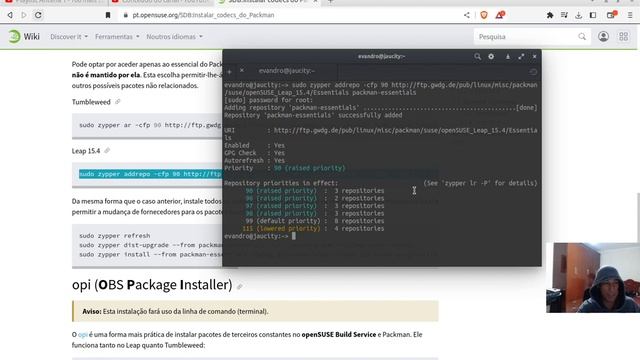Click '115 (lowered priority)' in terminal
640x360 pixels.
tap(281, 229)
